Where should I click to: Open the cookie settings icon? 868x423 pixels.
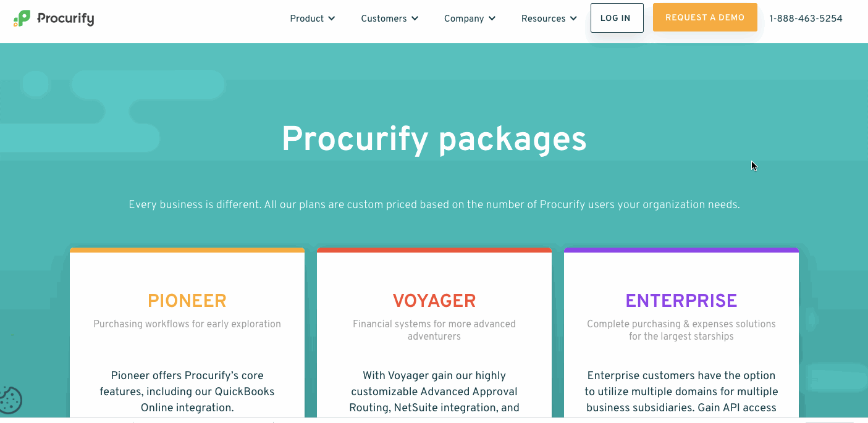click(11, 400)
